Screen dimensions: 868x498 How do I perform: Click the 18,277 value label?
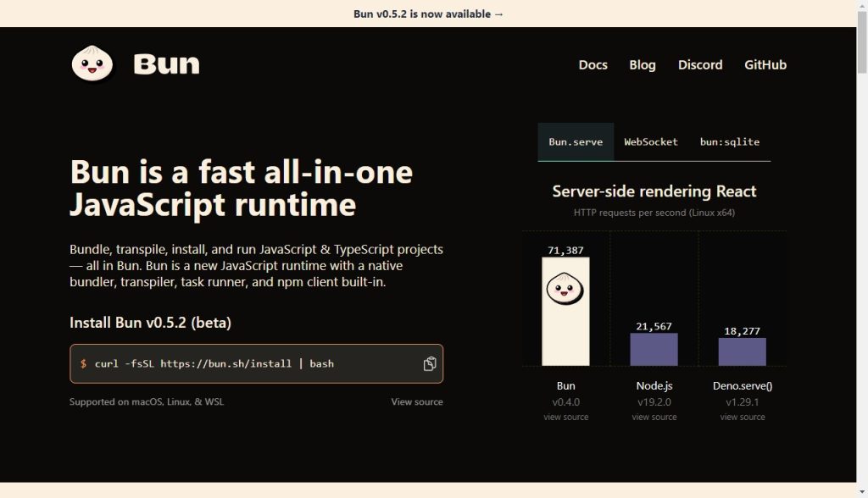pos(743,331)
